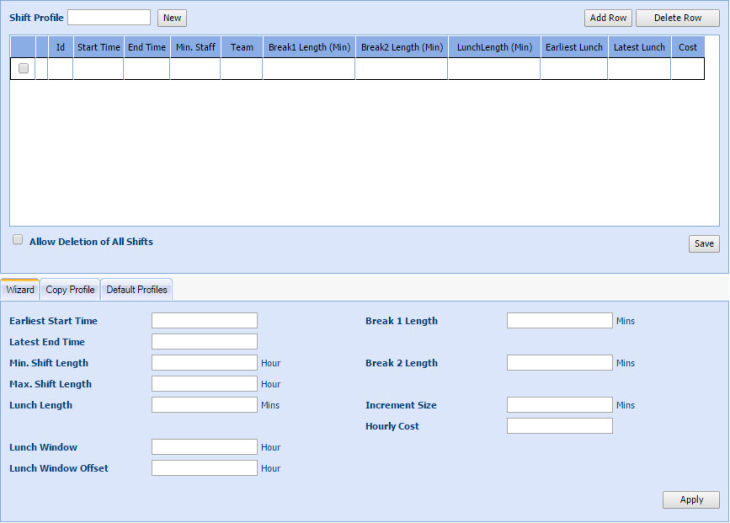This screenshot has width=730, height=523.
Task: Click into the Latest End Time field
Action: [x=204, y=342]
